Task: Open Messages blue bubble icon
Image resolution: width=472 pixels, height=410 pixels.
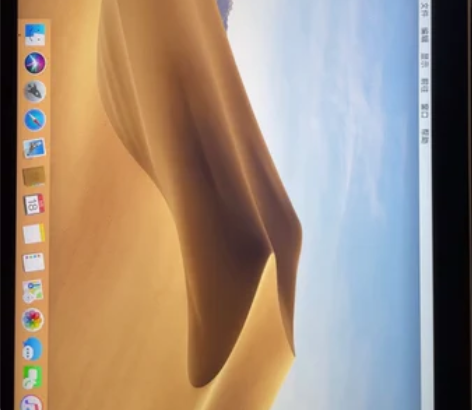Action: [x=32, y=349]
